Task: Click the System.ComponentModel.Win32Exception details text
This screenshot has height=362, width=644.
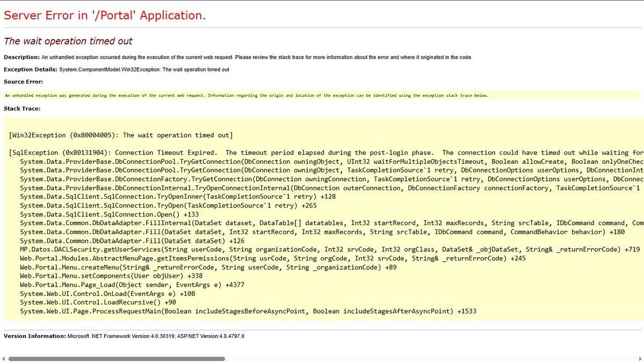Action: point(144,69)
